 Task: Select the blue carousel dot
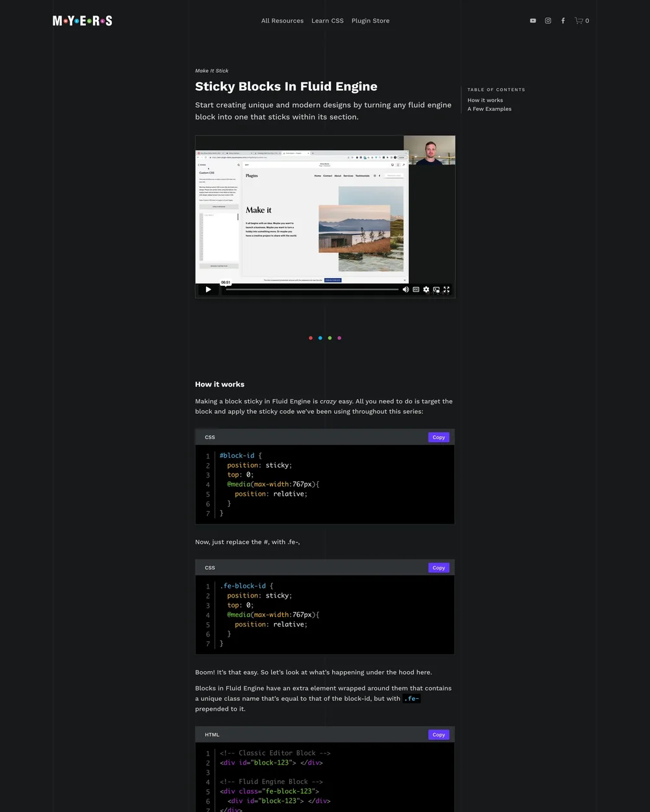[320, 338]
